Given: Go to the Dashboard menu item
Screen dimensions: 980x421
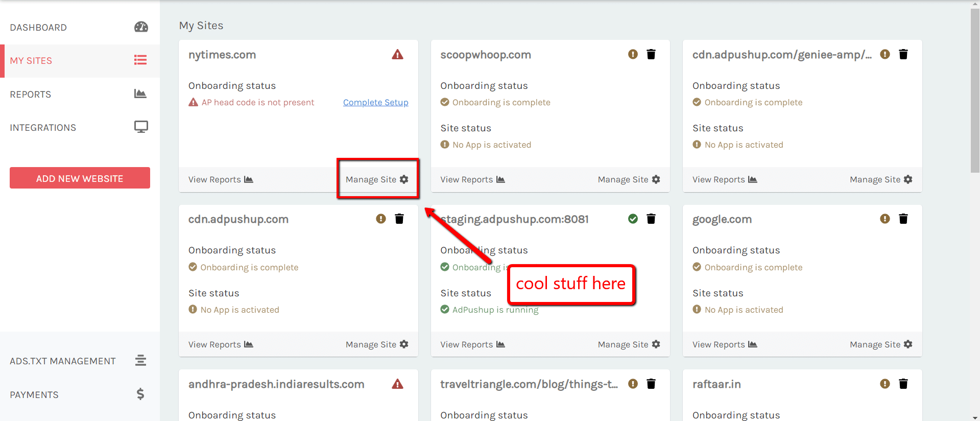Looking at the screenshot, I should click(x=80, y=28).
